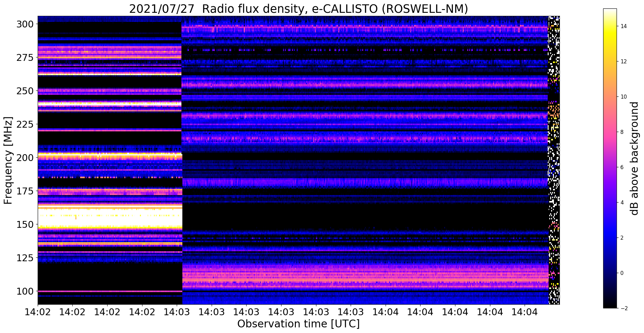
Task: Click the 100 MHz frequency tick label
Action: tap(25, 291)
